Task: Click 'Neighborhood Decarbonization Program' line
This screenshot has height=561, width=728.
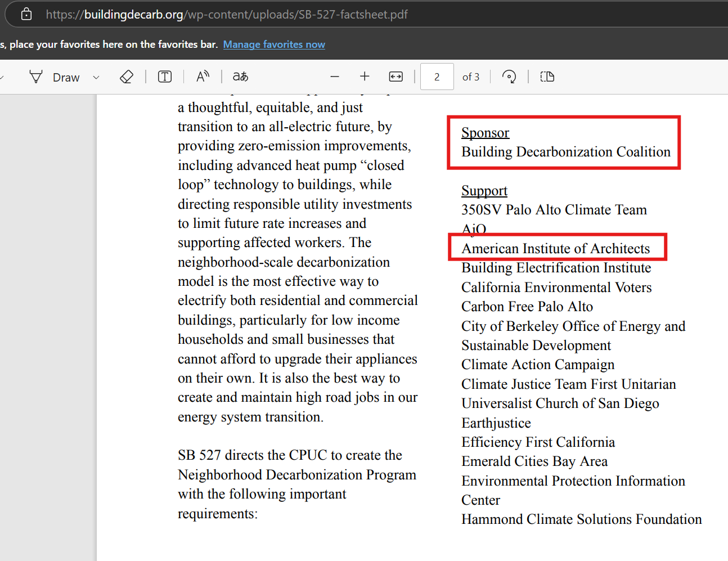Action: [x=297, y=475]
